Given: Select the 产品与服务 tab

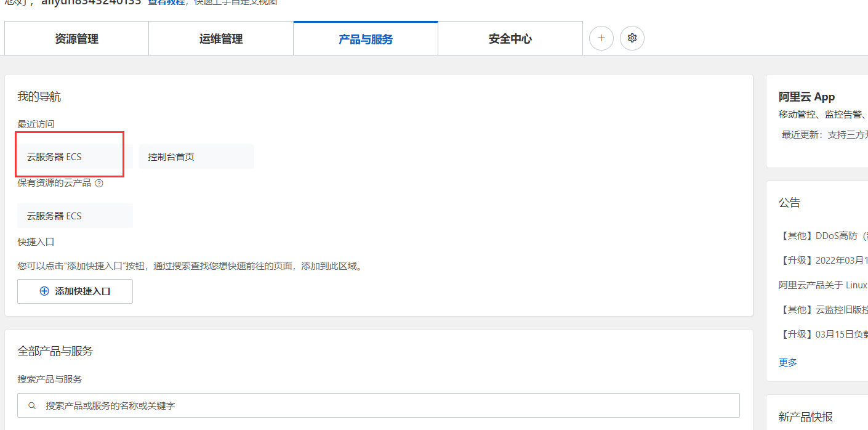Looking at the screenshot, I should point(366,39).
